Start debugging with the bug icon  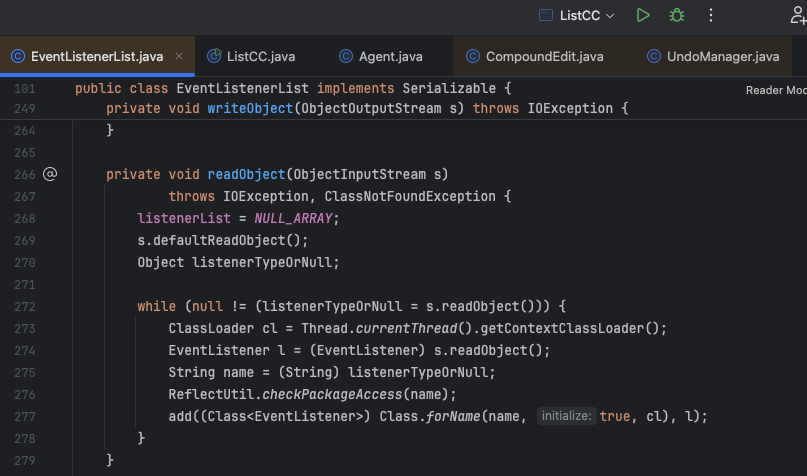[677, 15]
